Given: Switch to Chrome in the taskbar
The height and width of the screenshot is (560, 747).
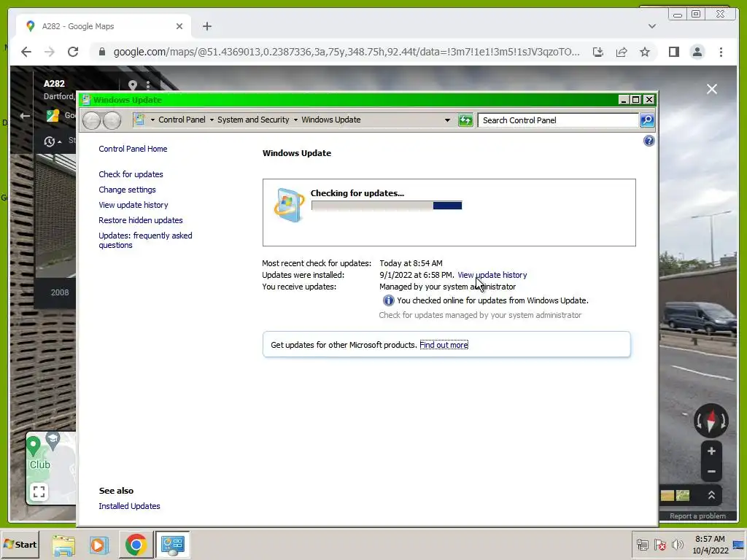Looking at the screenshot, I should pyautogui.click(x=136, y=545).
